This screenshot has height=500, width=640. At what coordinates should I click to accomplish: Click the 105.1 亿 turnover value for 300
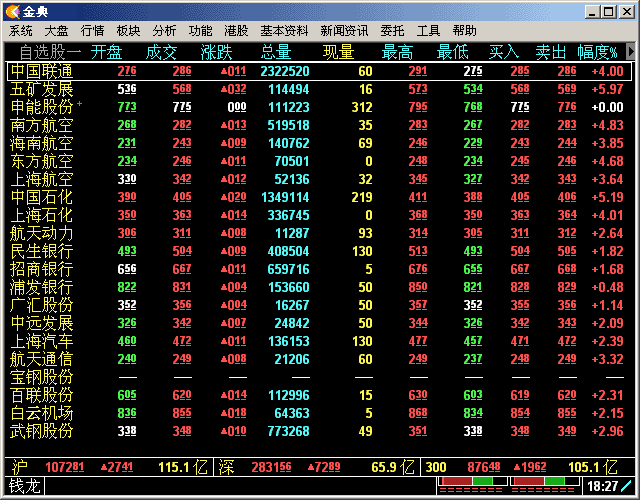pyautogui.click(x=593, y=467)
